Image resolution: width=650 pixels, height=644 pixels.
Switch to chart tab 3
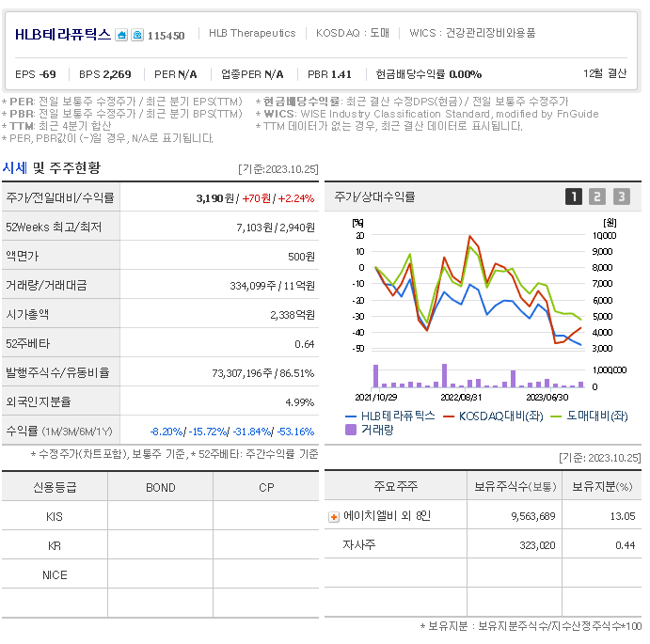pyautogui.click(x=621, y=196)
